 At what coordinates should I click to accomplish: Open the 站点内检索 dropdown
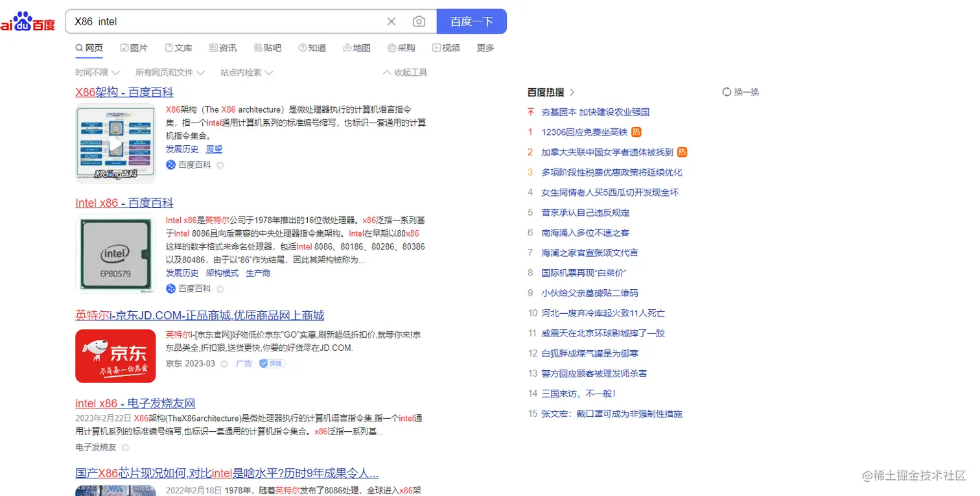point(241,72)
